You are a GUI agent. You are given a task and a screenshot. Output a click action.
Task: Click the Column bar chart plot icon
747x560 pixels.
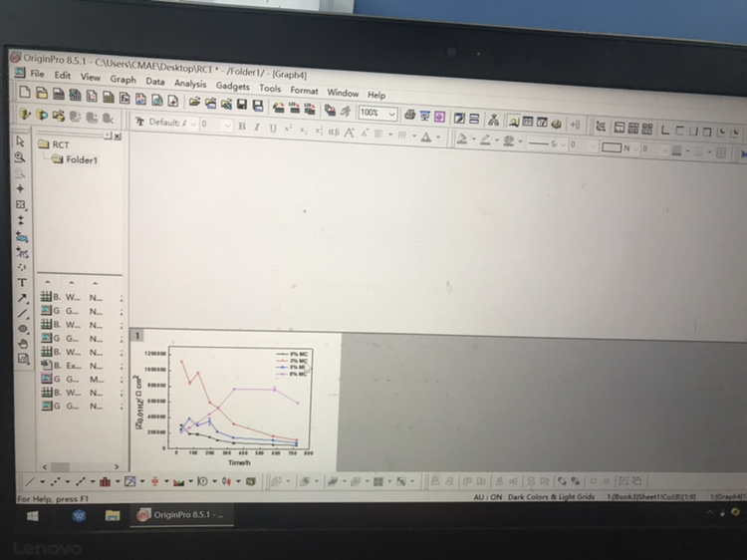[x=106, y=482]
